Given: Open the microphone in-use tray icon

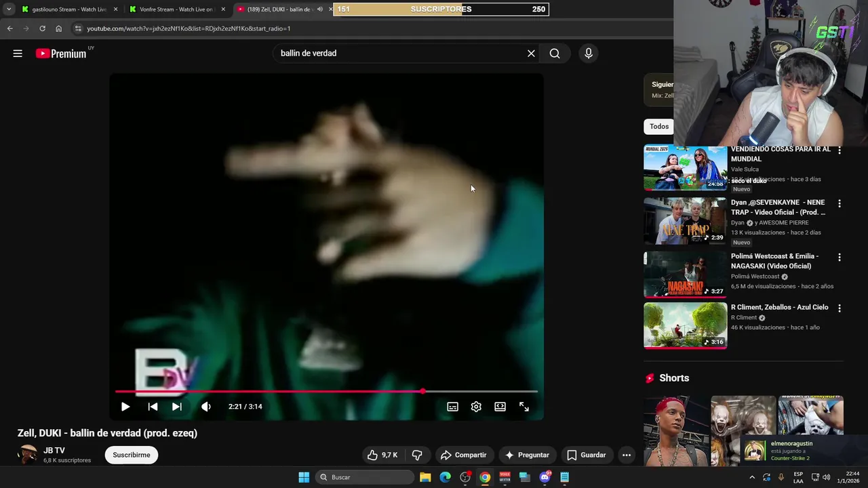Looking at the screenshot, I should 781,477.
